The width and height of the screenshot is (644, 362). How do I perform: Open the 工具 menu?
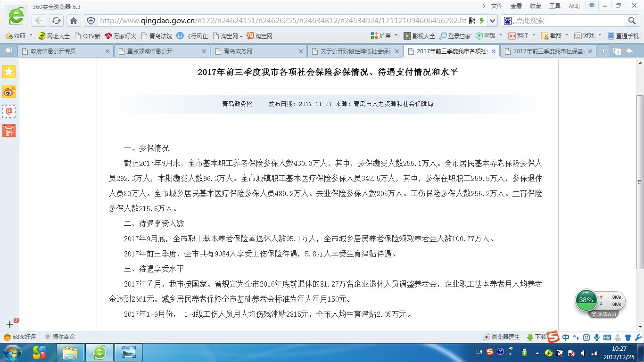(554, 6)
